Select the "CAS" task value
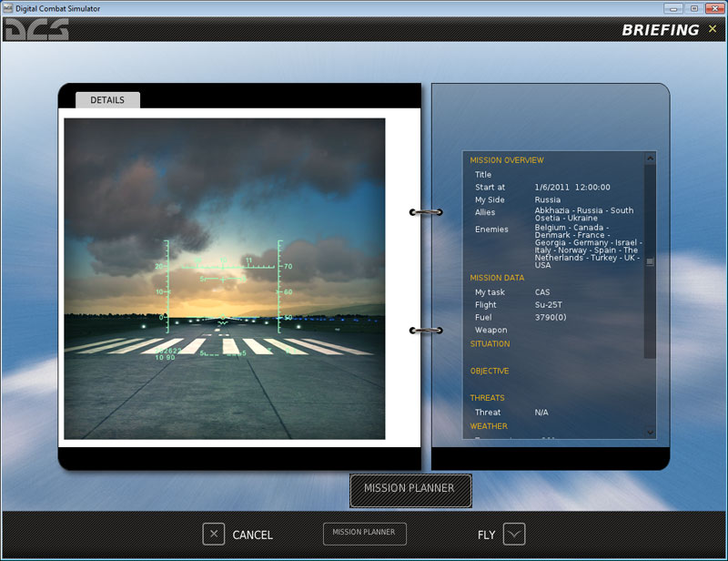The image size is (728, 561). tap(542, 292)
